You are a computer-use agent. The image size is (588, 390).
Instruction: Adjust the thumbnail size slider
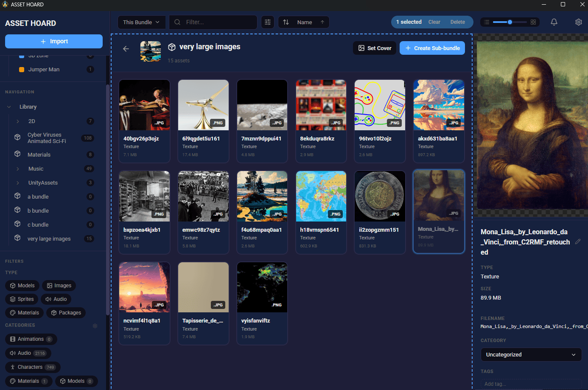(x=510, y=22)
